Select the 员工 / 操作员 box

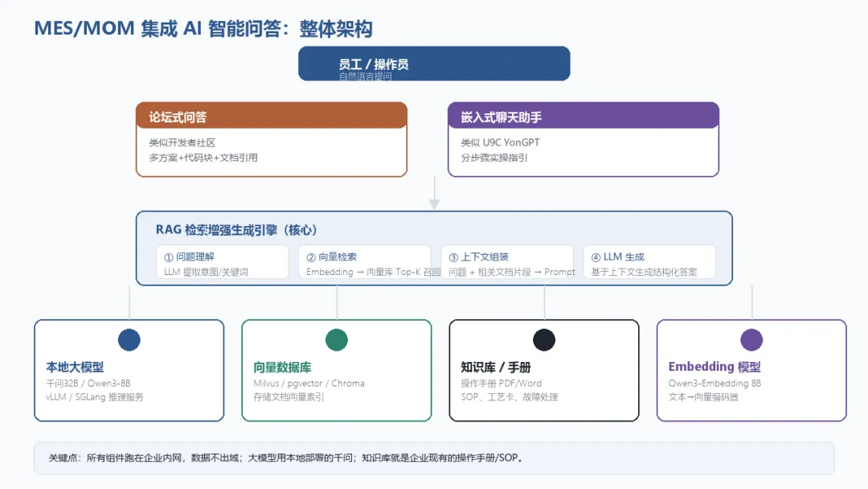coord(434,64)
